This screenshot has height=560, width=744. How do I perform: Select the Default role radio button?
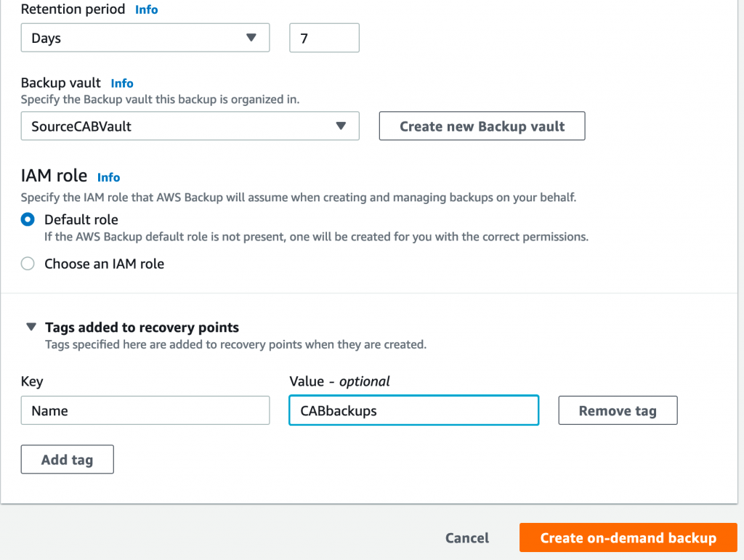pos(27,219)
